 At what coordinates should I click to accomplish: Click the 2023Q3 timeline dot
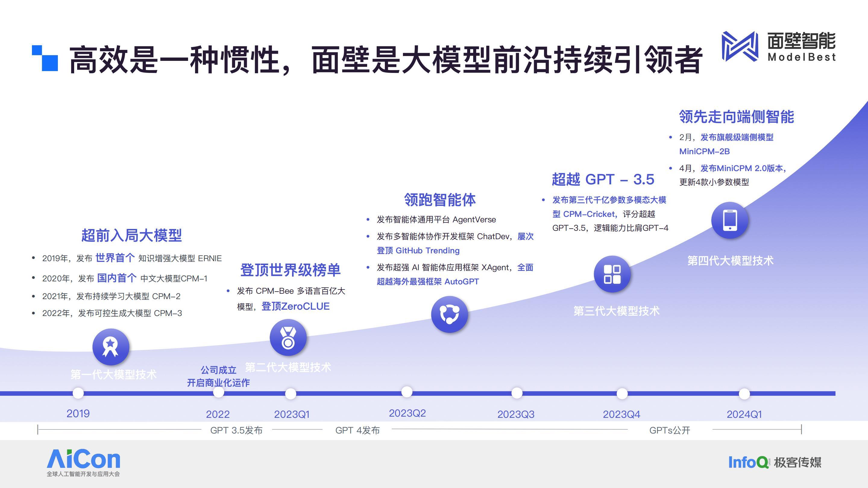(x=517, y=393)
